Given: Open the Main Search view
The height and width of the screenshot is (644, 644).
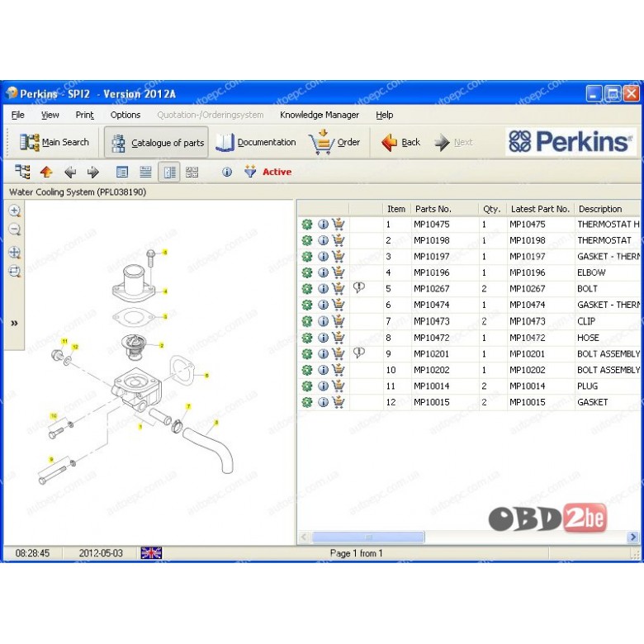Looking at the screenshot, I should [54, 142].
